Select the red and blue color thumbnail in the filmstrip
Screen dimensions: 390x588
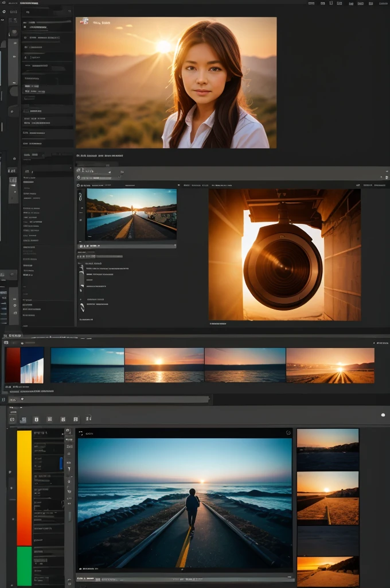click(24, 365)
